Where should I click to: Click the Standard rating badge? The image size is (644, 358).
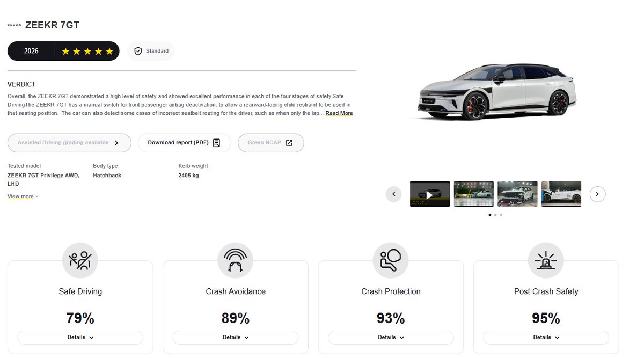click(x=151, y=51)
